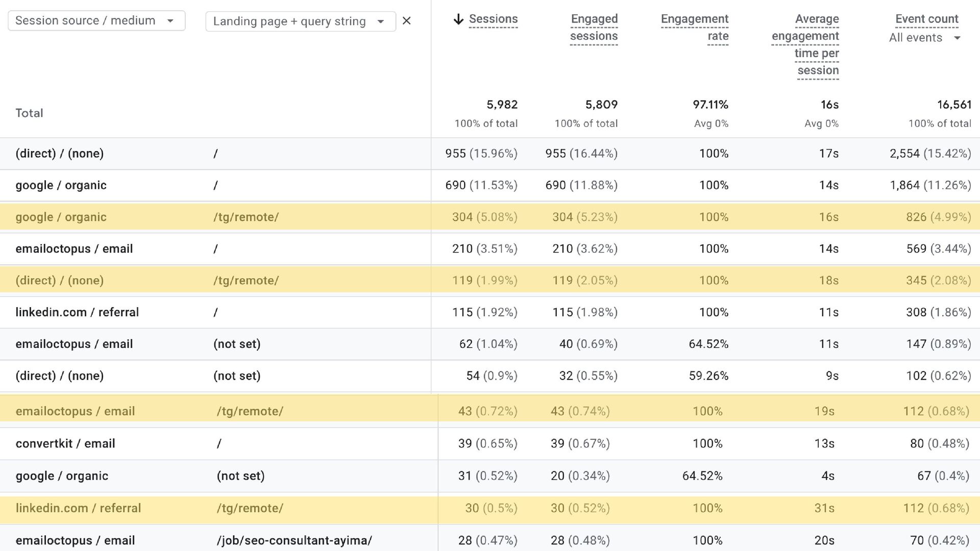Screen dimensions: 980x551
Task: Click the emailoctopus / email /tg/remote/ row
Action: (x=75, y=411)
